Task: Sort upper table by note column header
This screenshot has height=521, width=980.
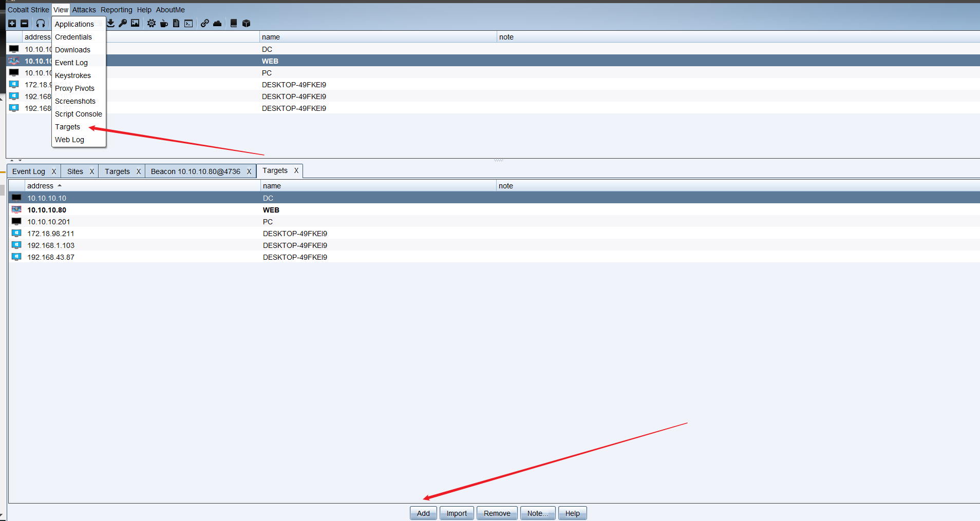Action: (739, 37)
